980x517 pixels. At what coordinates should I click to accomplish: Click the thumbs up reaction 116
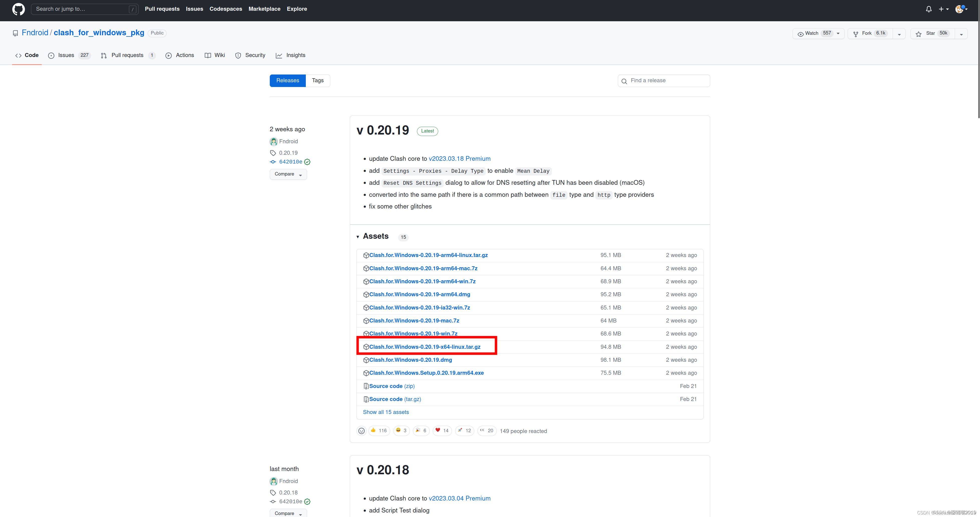[x=379, y=431]
